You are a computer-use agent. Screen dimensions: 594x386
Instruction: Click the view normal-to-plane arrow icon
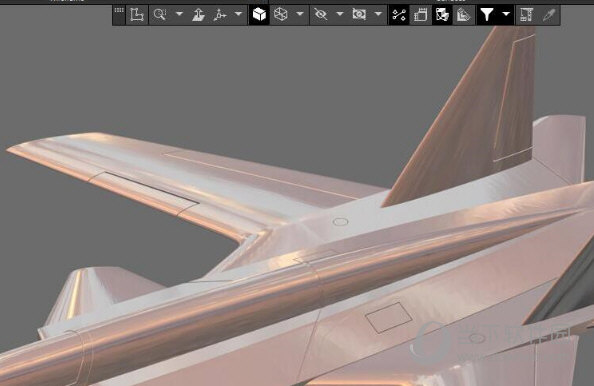[x=198, y=15]
